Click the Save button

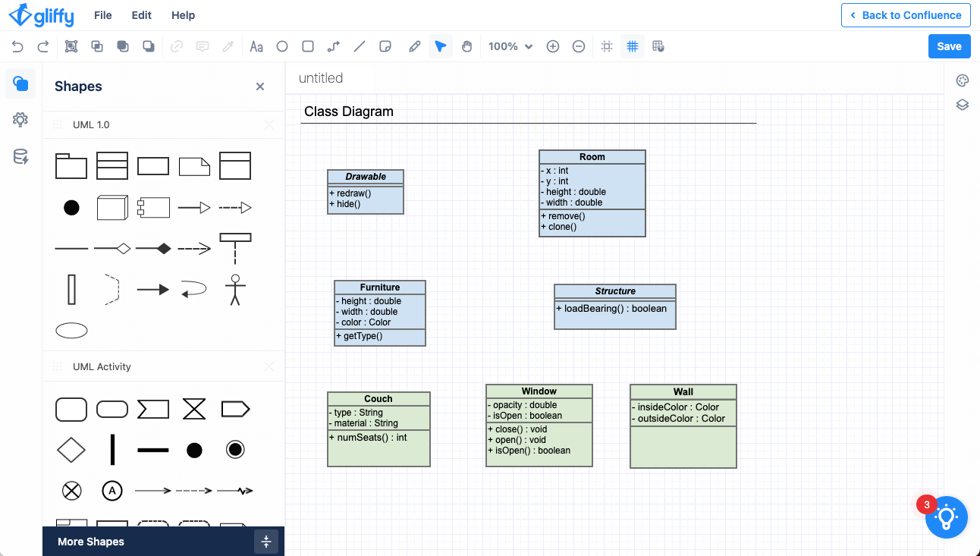[949, 46]
